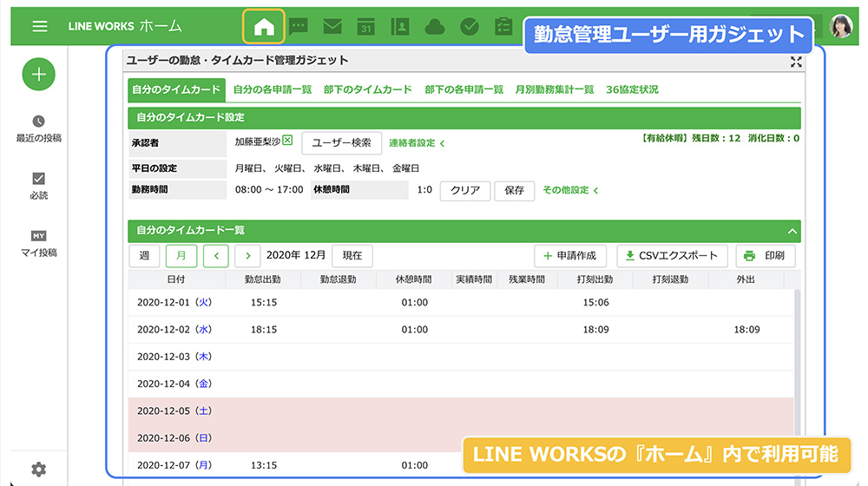Click 保存 button
This screenshot has width=868, height=486.
[514, 190]
